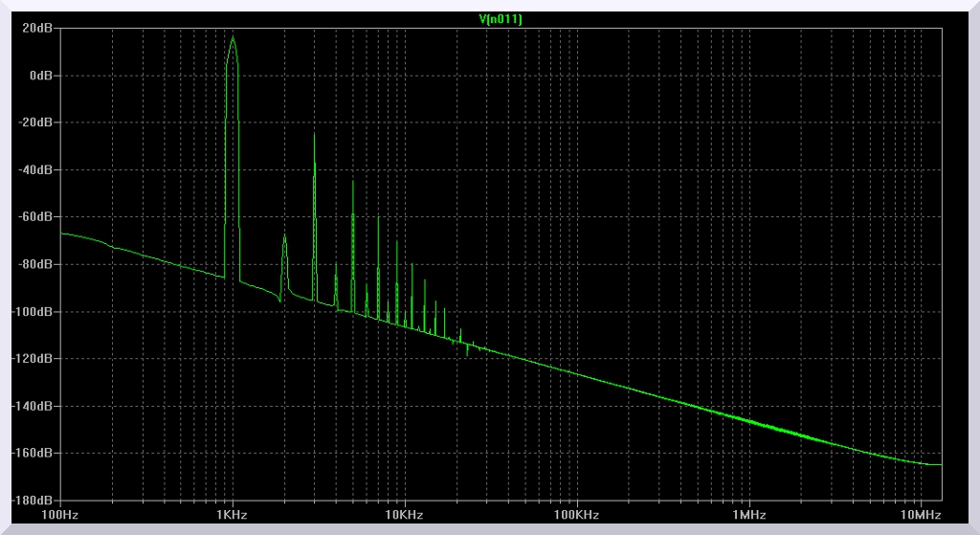Click the -100dB vertical axis label
Image resolution: width=980 pixels, height=535 pixels.
(x=33, y=312)
